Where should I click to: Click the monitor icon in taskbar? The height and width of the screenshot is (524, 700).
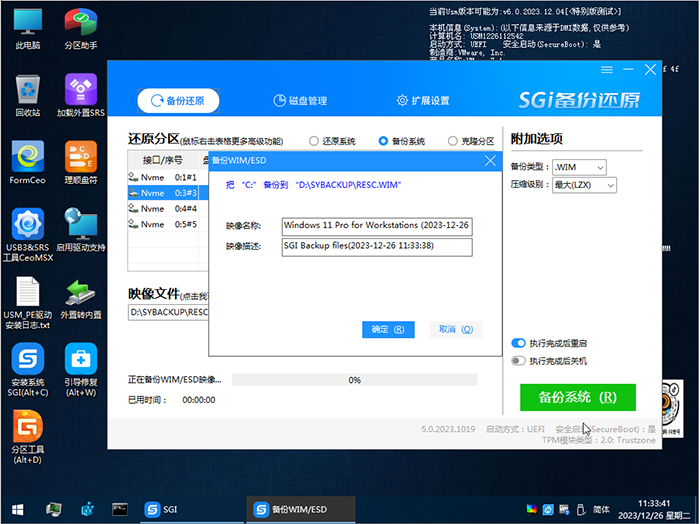click(54, 509)
